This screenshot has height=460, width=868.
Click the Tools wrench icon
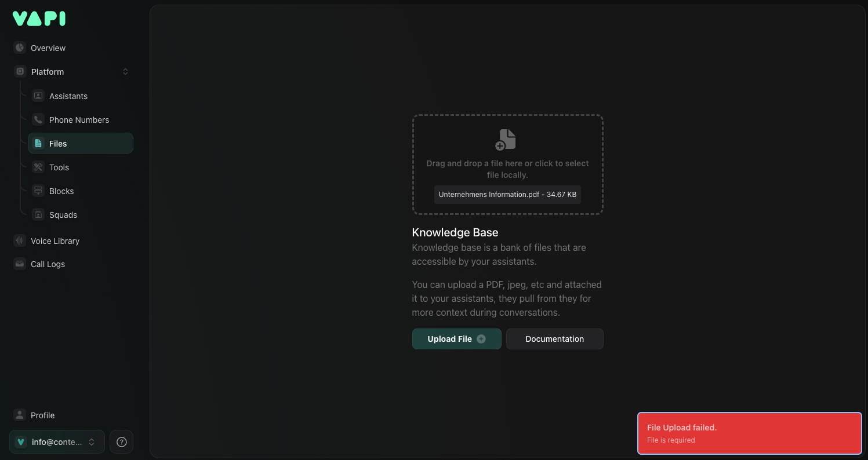point(38,167)
